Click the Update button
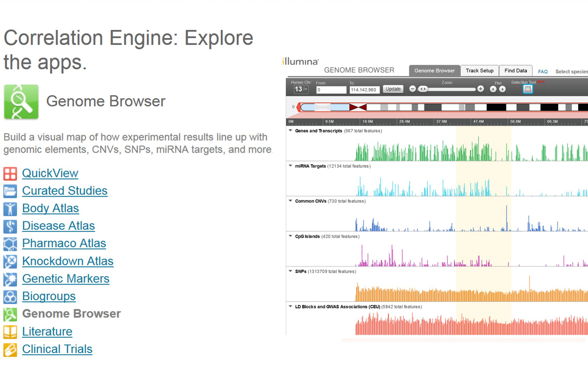The image size is (588, 380). click(393, 89)
